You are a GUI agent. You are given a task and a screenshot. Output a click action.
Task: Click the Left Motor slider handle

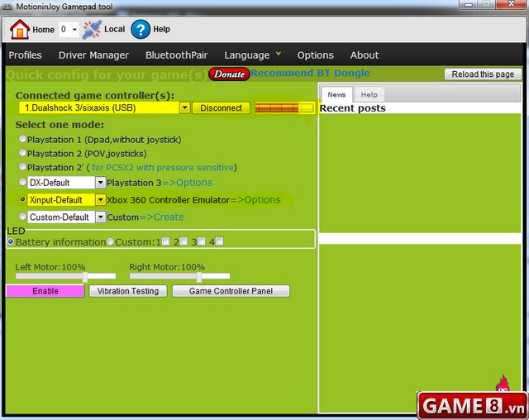(85, 277)
